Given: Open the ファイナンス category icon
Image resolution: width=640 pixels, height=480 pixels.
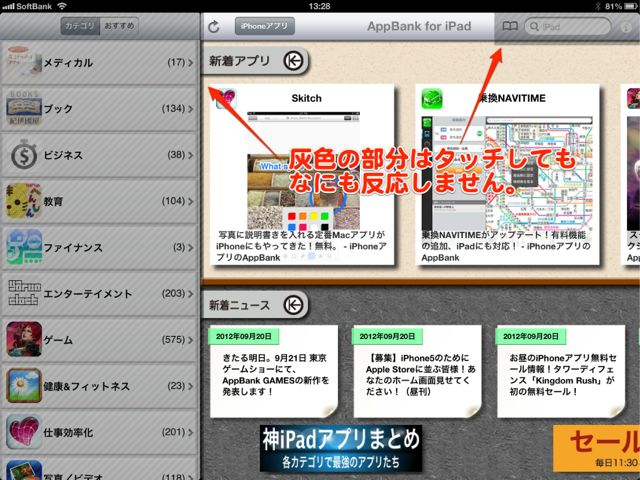Looking at the screenshot, I should (24, 247).
